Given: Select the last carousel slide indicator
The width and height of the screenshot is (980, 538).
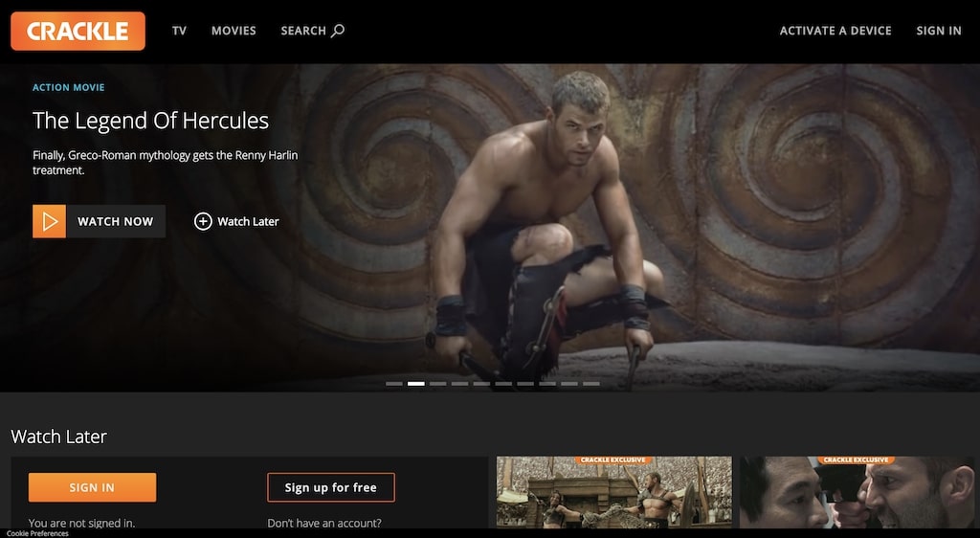Looking at the screenshot, I should pyautogui.click(x=591, y=384).
